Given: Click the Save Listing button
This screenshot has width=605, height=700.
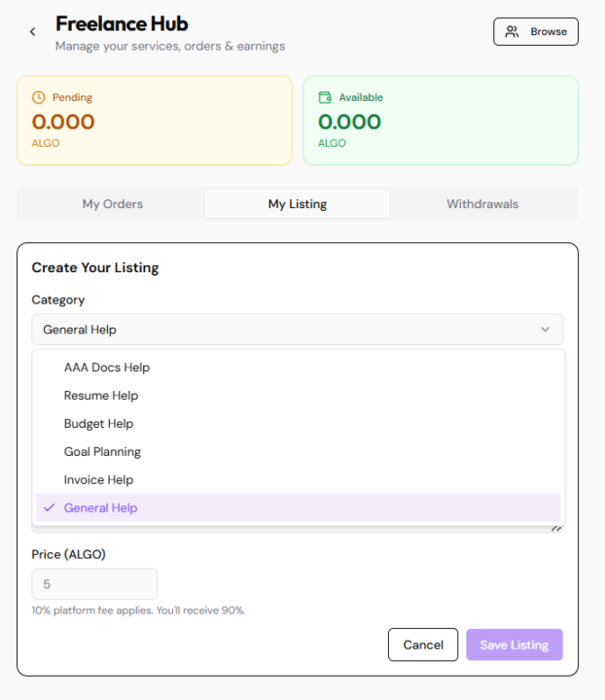Looking at the screenshot, I should [515, 645].
